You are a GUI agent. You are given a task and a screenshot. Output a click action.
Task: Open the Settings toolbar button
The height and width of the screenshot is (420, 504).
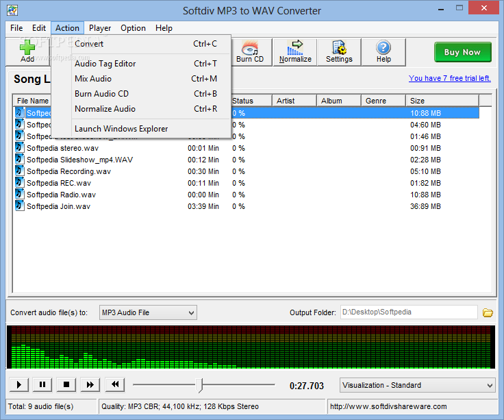339,52
